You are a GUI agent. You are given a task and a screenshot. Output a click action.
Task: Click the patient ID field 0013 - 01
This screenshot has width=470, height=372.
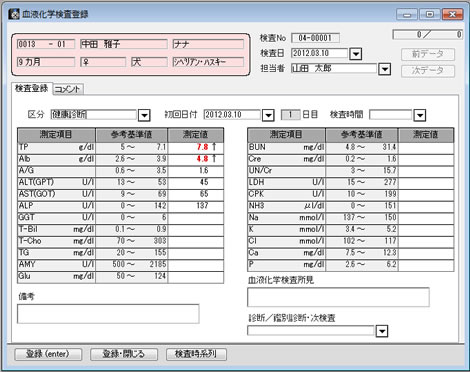tap(46, 44)
